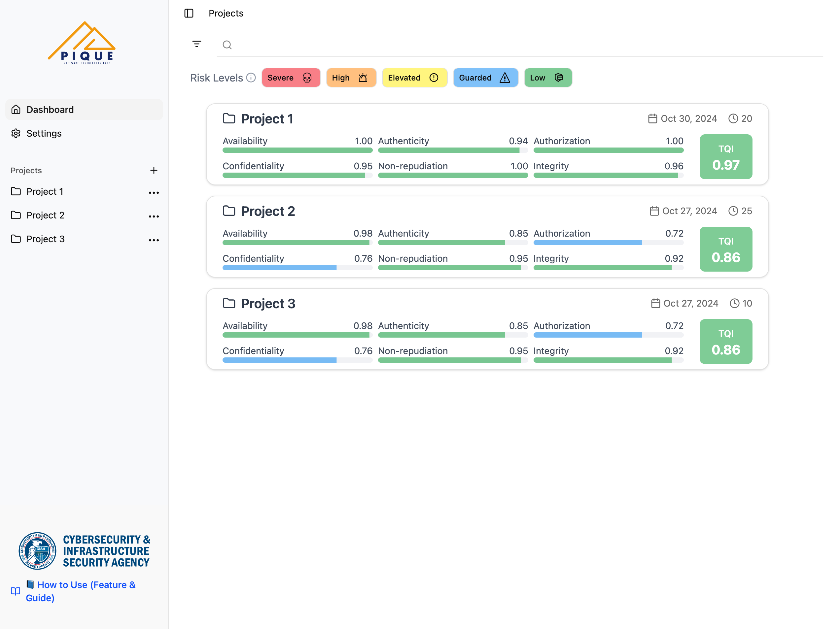
Task: Open the three-dot menu for Project 3
Action: [x=154, y=240]
